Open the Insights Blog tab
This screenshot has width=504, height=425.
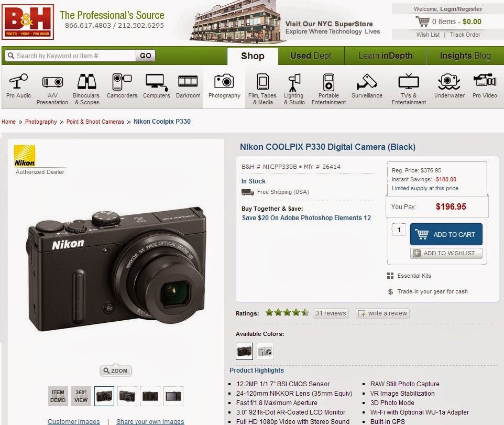pyautogui.click(x=465, y=56)
